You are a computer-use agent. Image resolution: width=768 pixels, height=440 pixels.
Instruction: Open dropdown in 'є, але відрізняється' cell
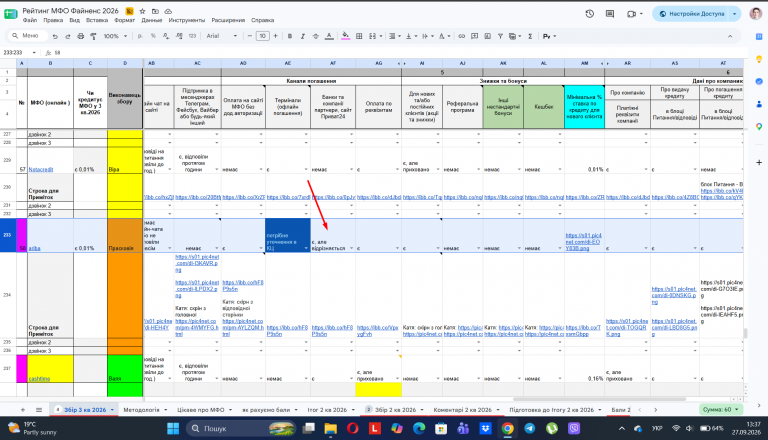coord(351,248)
